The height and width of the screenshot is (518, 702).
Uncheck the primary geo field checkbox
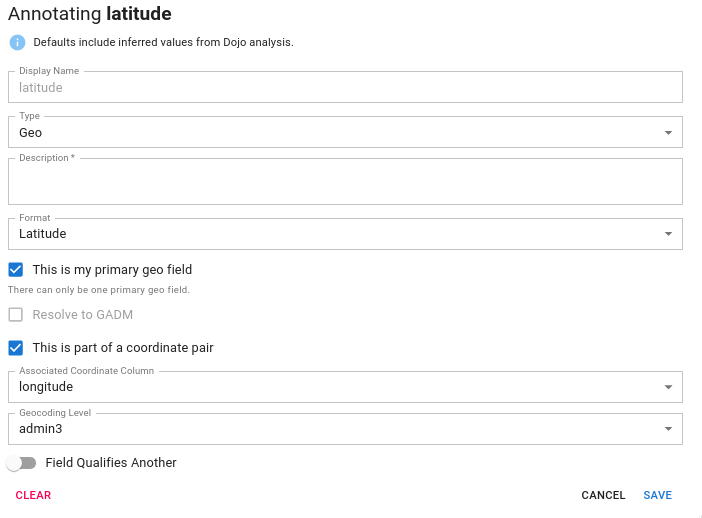click(16, 270)
